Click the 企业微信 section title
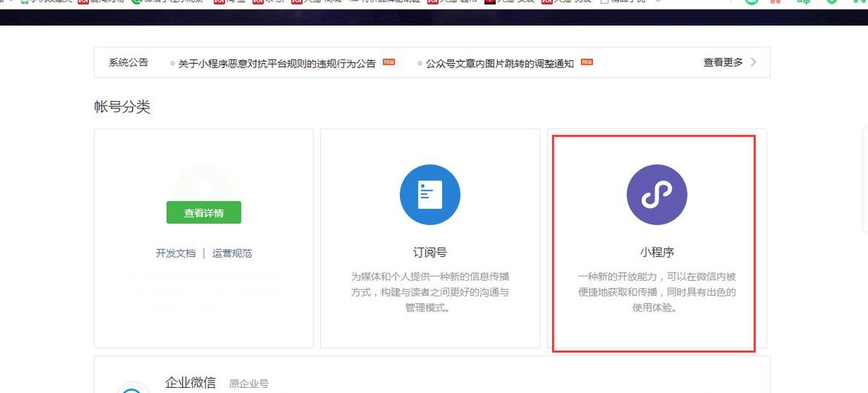 (190, 383)
